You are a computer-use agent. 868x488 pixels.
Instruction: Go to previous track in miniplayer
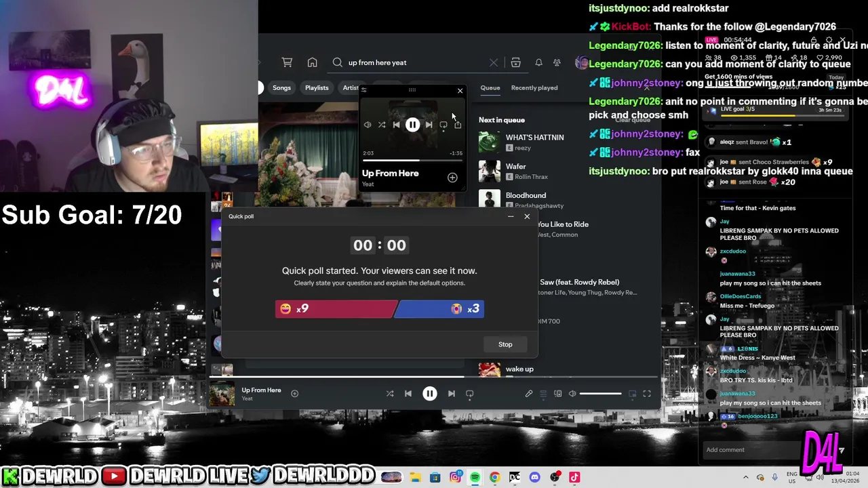pyautogui.click(x=397, y=125)
